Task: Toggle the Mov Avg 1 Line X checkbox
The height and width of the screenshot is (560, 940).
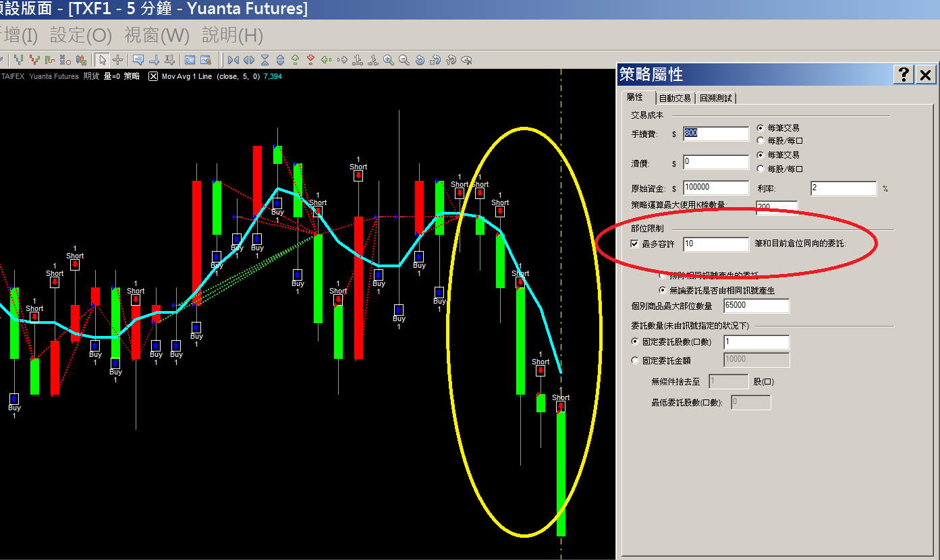Action: 153,76
